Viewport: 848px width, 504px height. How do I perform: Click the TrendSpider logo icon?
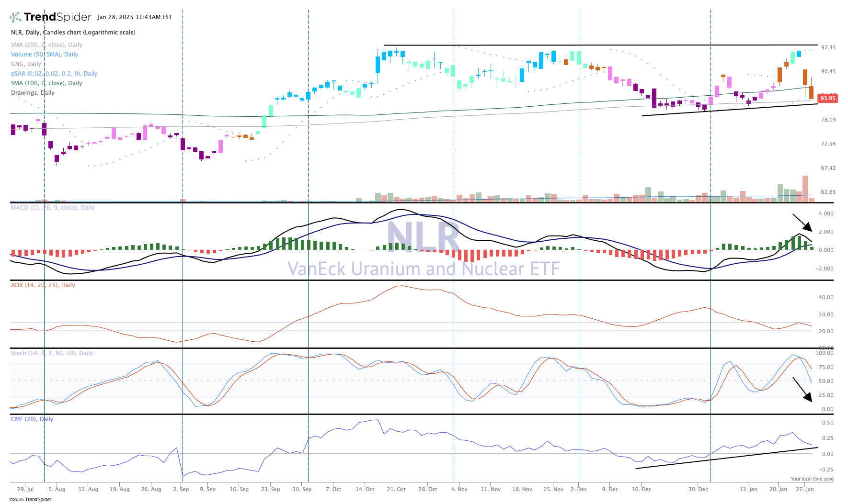tap(15, 17)
